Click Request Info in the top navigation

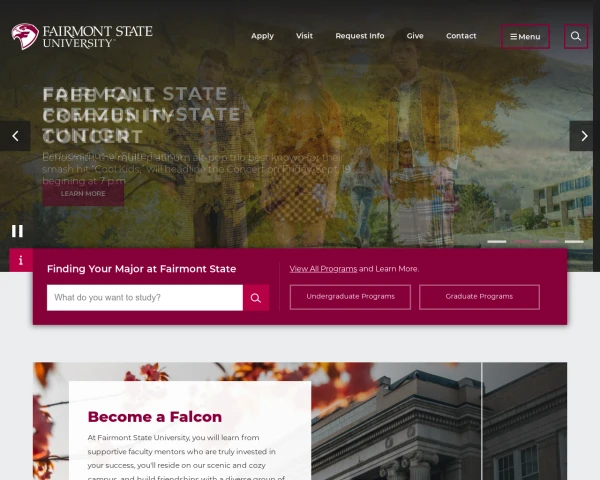[x=360, y=36]
